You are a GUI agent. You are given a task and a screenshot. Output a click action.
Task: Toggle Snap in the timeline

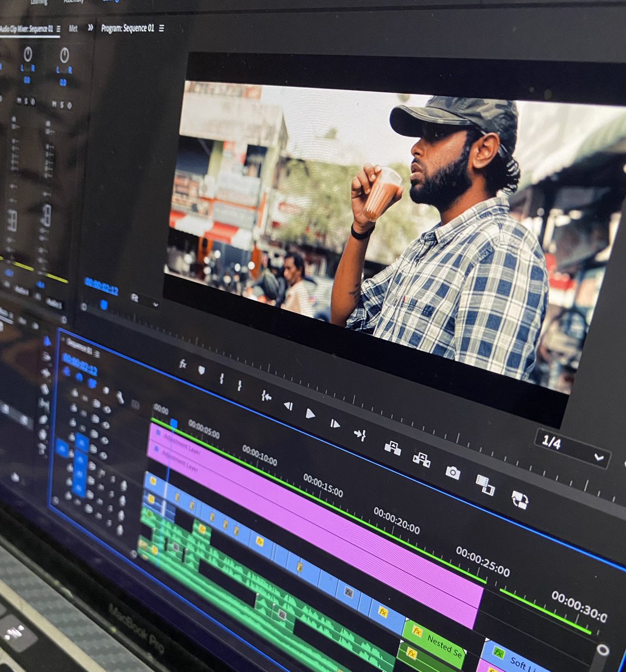tap(79, 376)
